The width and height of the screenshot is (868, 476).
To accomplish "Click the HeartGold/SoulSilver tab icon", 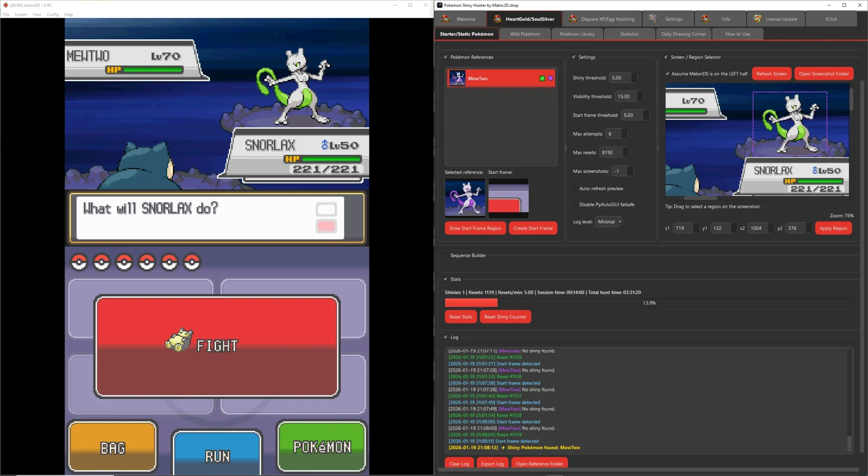I will click(497, 19).
